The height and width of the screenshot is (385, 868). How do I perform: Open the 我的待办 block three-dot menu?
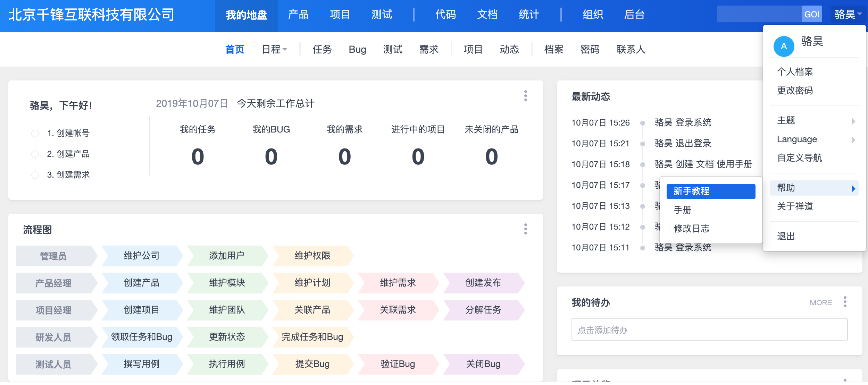pos(845,302)
